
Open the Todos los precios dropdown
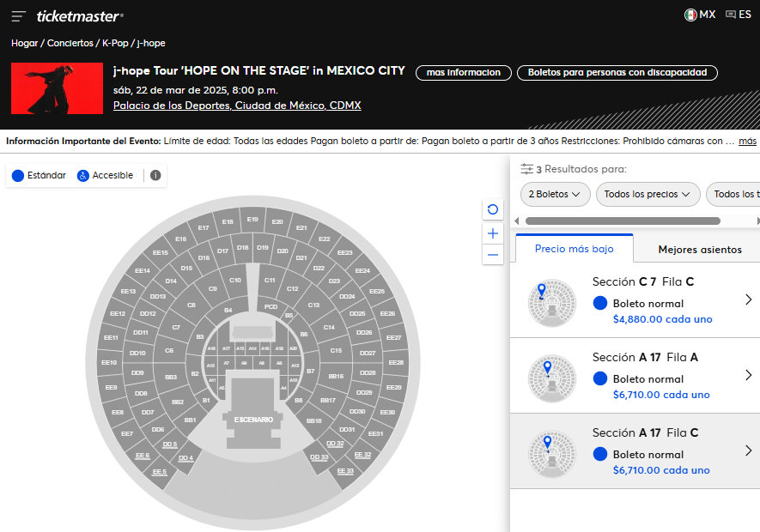[648, 194]
